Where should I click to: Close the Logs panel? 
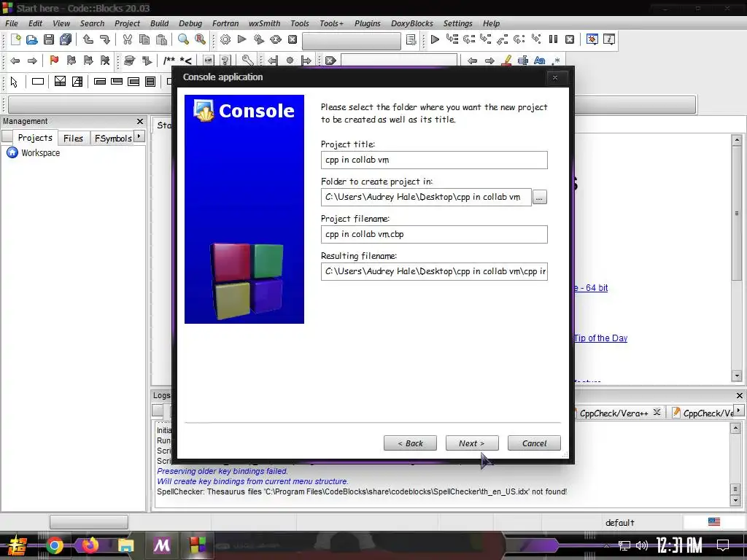click(740, 395)
